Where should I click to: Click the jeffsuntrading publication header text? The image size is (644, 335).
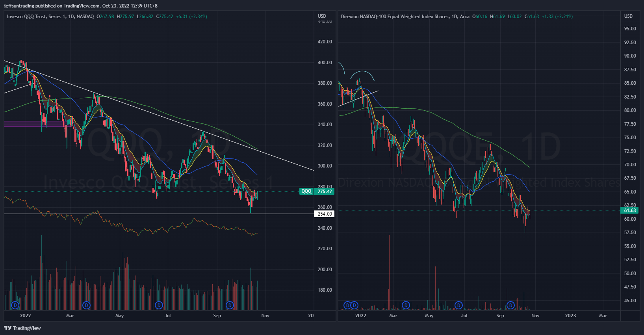tap(81, 6)
